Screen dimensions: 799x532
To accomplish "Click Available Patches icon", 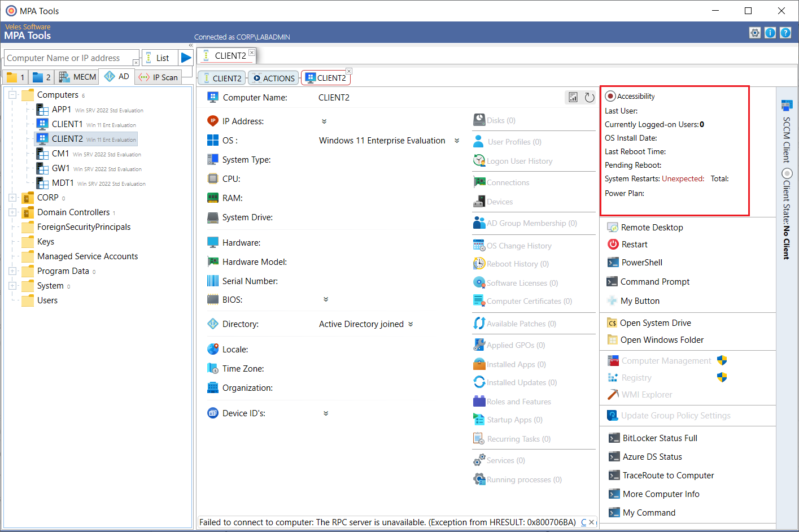I will pyautogui.click(x=479, y=323).
